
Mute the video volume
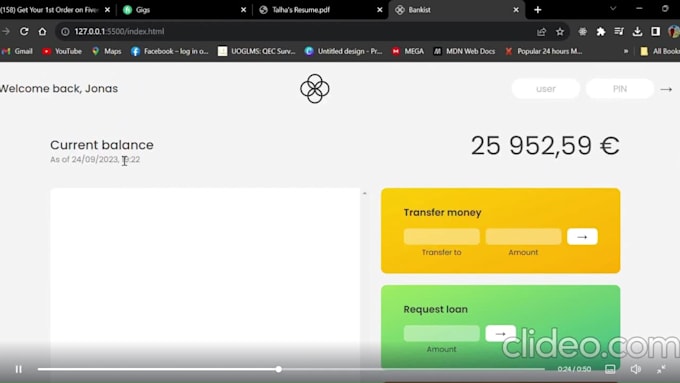(x=635, y=369)
